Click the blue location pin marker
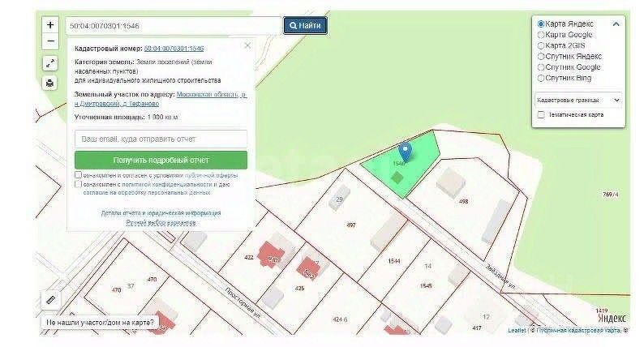644x347 pixels. 406,152
